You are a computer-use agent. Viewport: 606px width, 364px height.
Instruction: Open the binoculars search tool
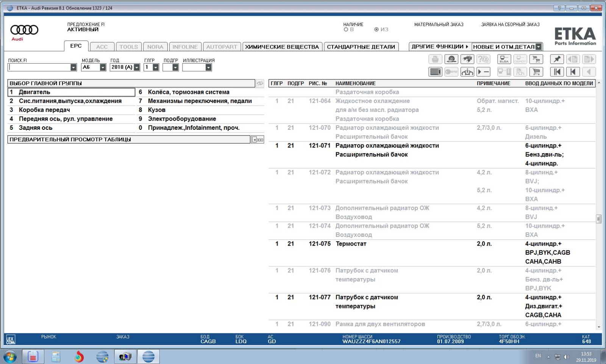coord(467,59)
